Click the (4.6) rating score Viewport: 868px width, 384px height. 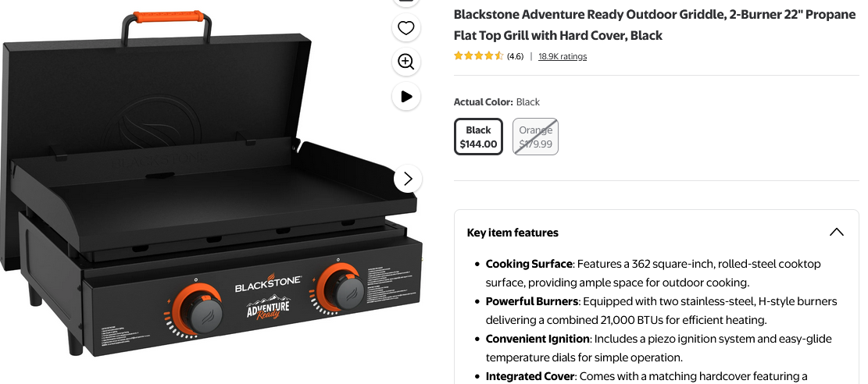(x=515, y=56)
